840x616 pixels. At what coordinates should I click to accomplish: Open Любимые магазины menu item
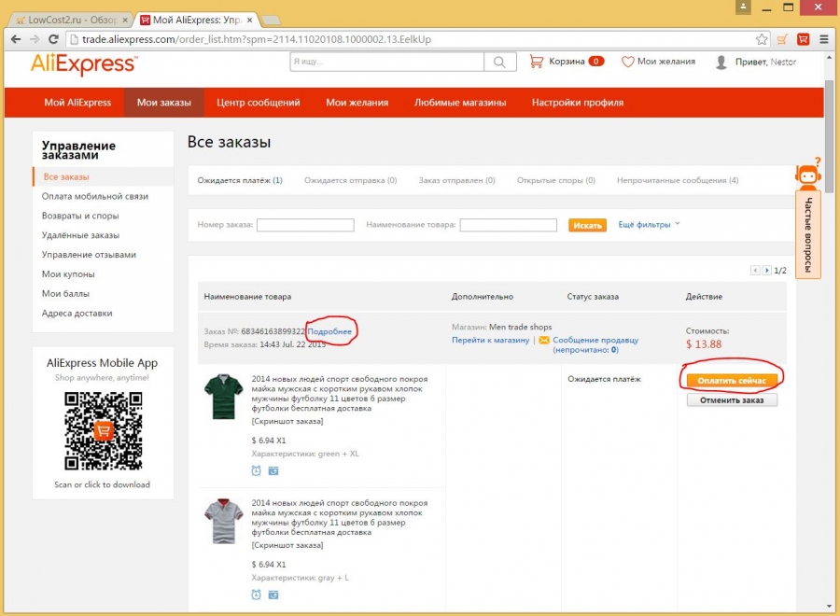tap(460, 103)
